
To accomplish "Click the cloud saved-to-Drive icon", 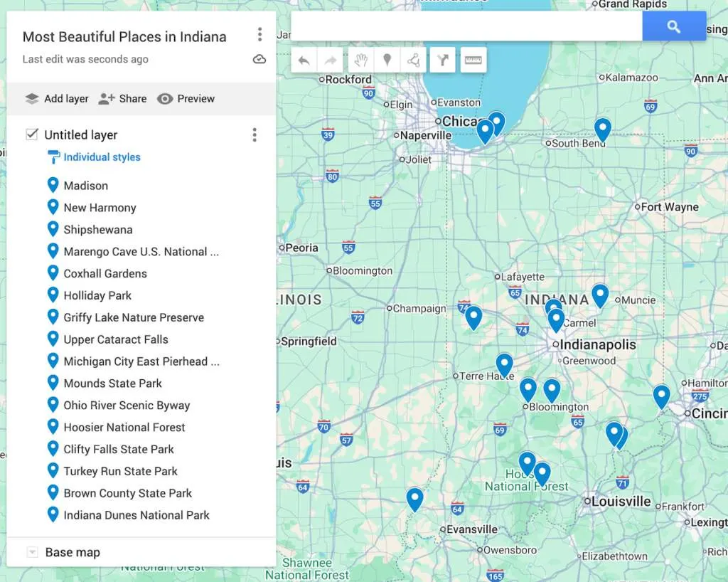I will [x=259, y=59].
